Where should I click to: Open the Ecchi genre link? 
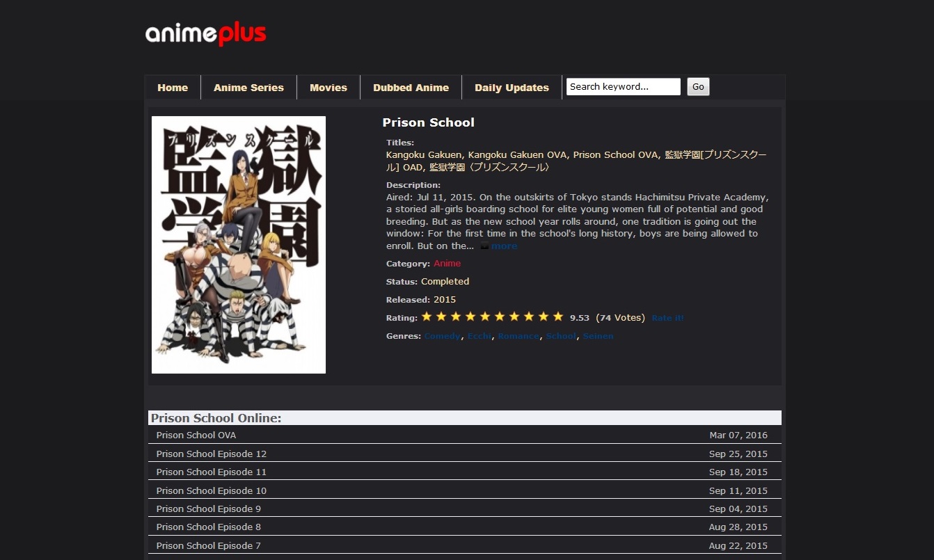pyautogui.click(x=480, y=336)
